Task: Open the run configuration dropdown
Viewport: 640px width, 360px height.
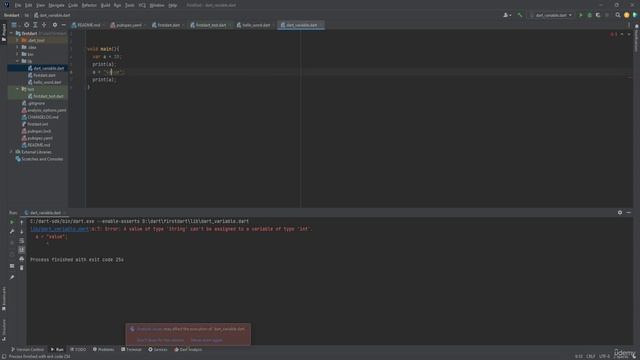Action: pos(551,15)
